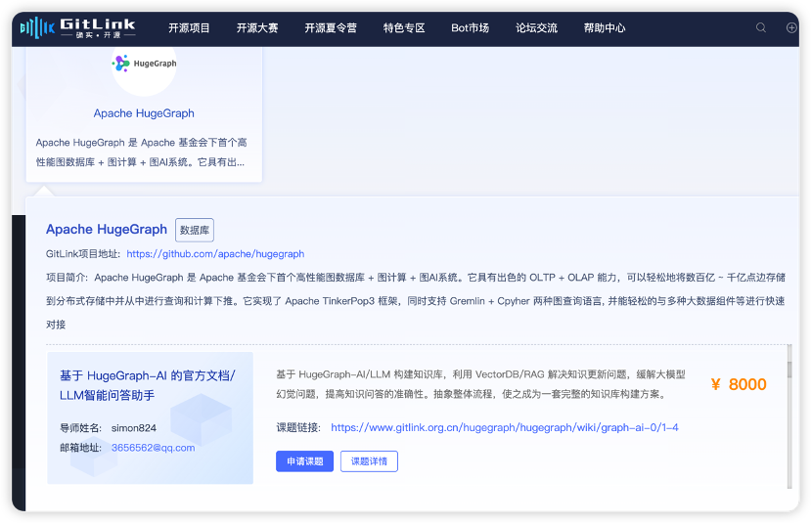This screenshot has height=524, width=812.
Task: Open the 开源大赛 menu
Action: (257, 28)
